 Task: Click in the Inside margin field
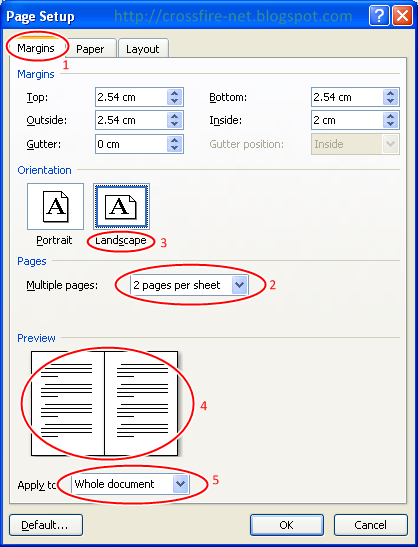pos(346,120)
